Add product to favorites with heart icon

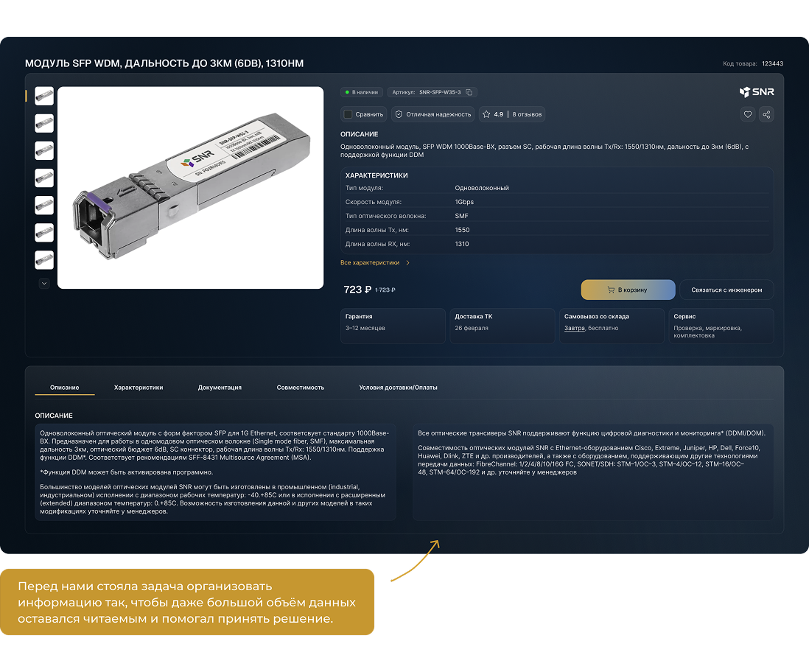click(x=748, y=115)
